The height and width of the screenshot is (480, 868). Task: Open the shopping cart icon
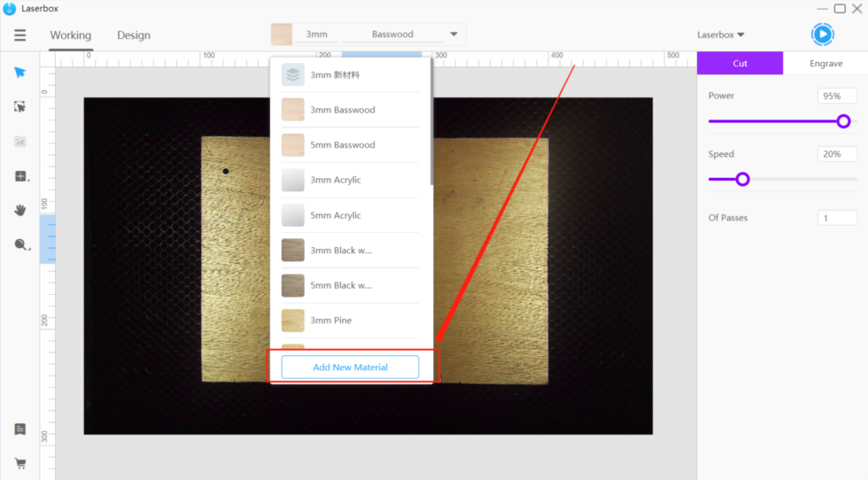pyautogui.click(x=19, y=463)
